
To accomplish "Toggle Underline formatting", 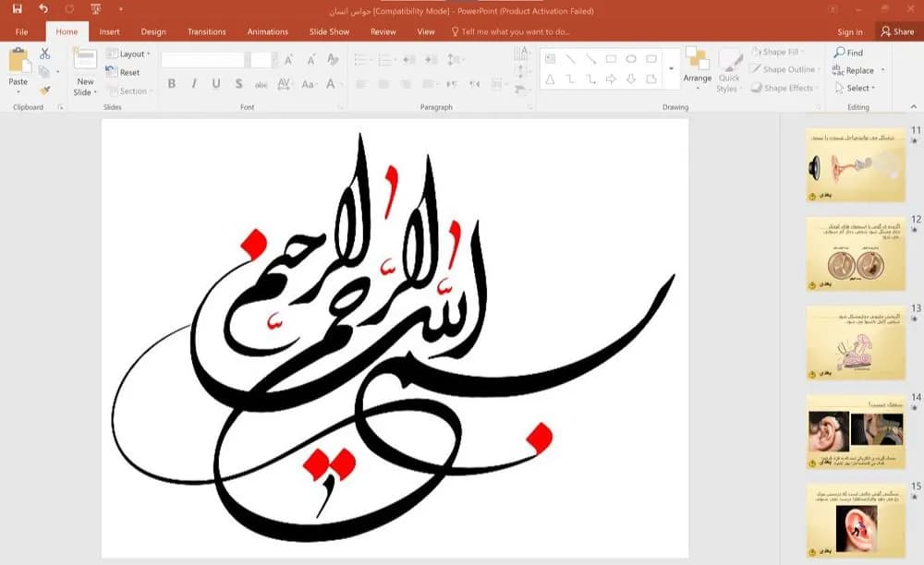I will coord(216,84).
